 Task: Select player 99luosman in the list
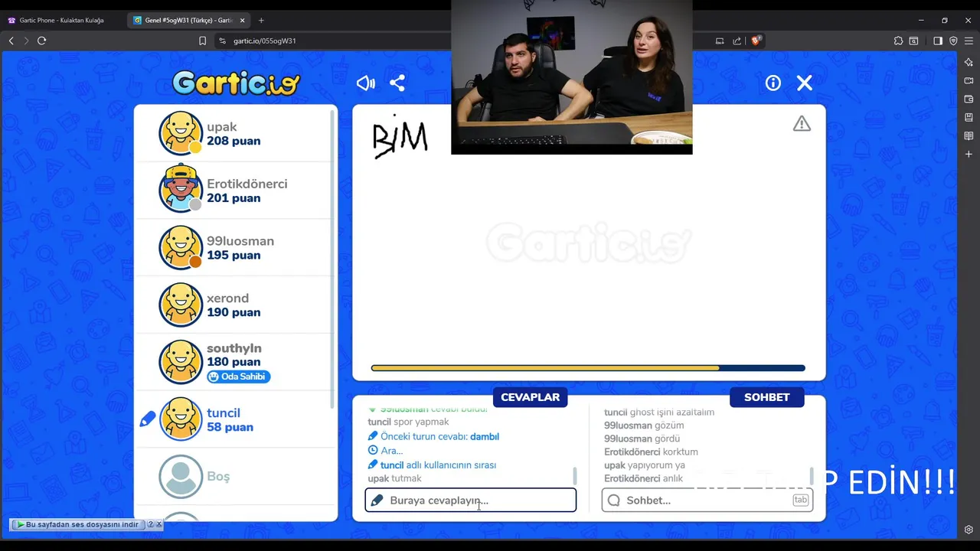coord(236,247)
